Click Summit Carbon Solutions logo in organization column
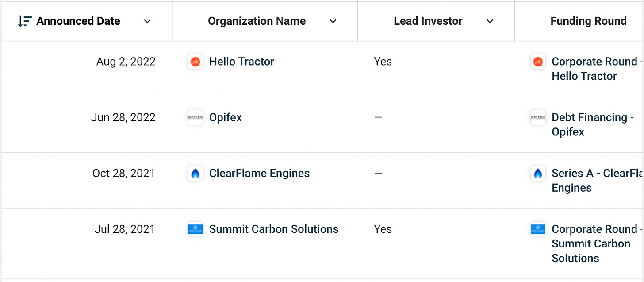The width and height of the screenshot is (644, 282). (x=195, y=229)
